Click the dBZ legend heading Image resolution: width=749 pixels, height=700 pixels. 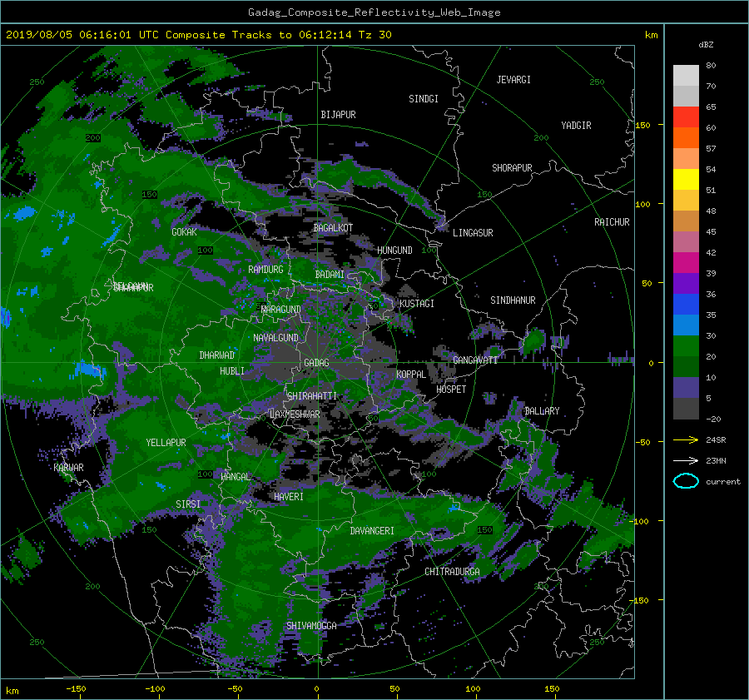tap(706, 44)
